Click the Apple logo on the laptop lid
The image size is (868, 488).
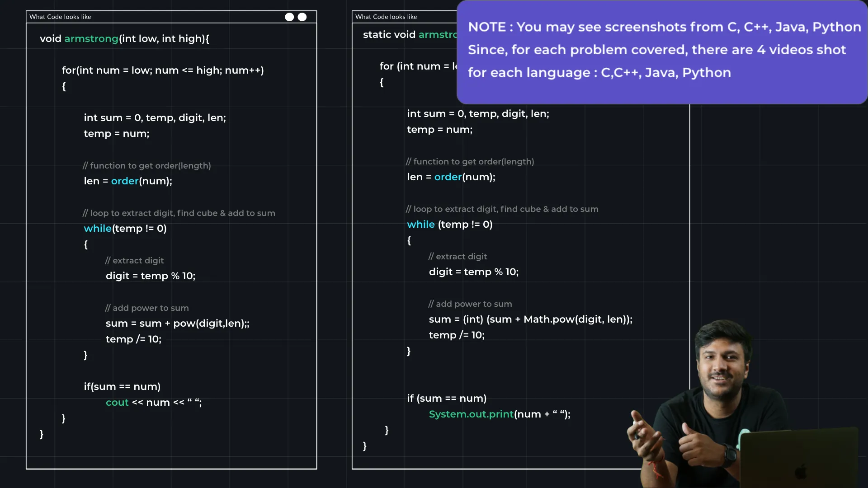(801, 472)
